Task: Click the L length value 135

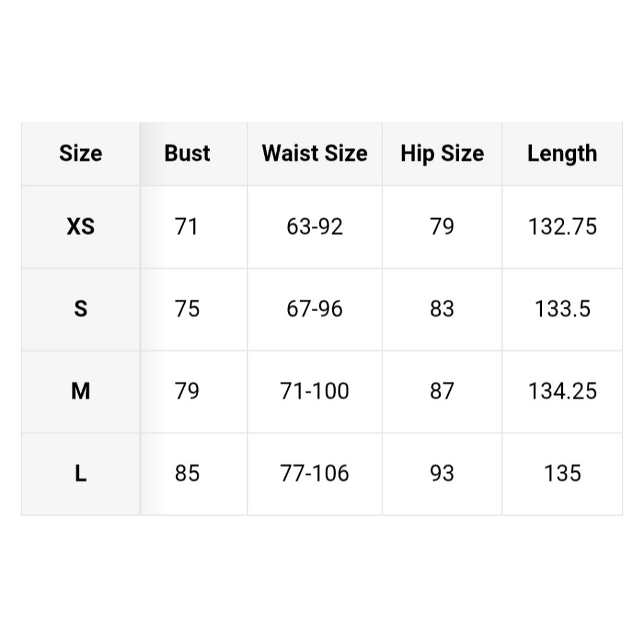Action: pyautogui.click(x=562, y=474)
